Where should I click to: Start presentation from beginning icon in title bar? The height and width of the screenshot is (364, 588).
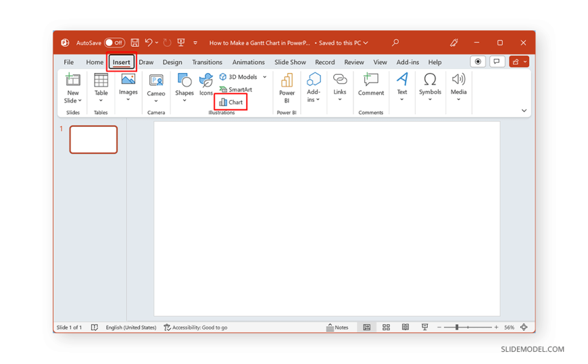coord(181,43)
